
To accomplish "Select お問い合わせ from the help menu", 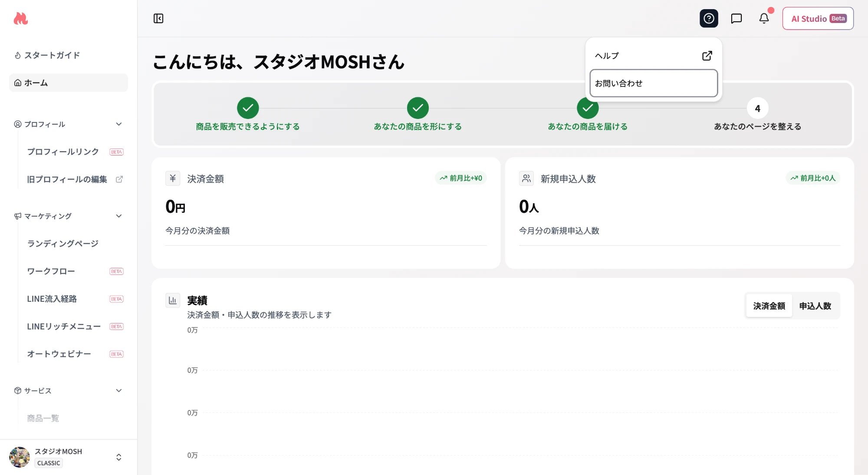I will (x=654, y=83).
